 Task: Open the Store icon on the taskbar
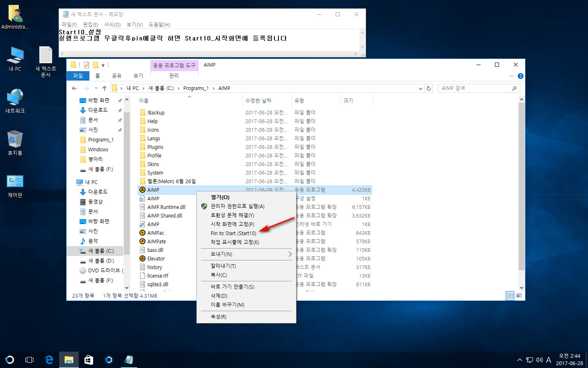pos(89,360)
